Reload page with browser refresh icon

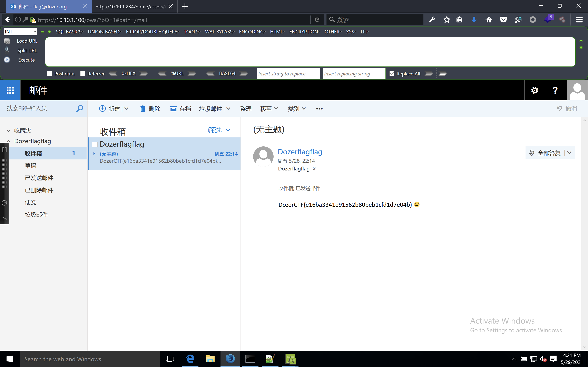pos(317,20)
